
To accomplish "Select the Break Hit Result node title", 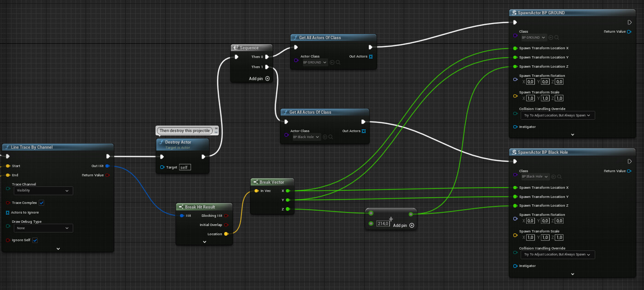I will coord(200,207).
